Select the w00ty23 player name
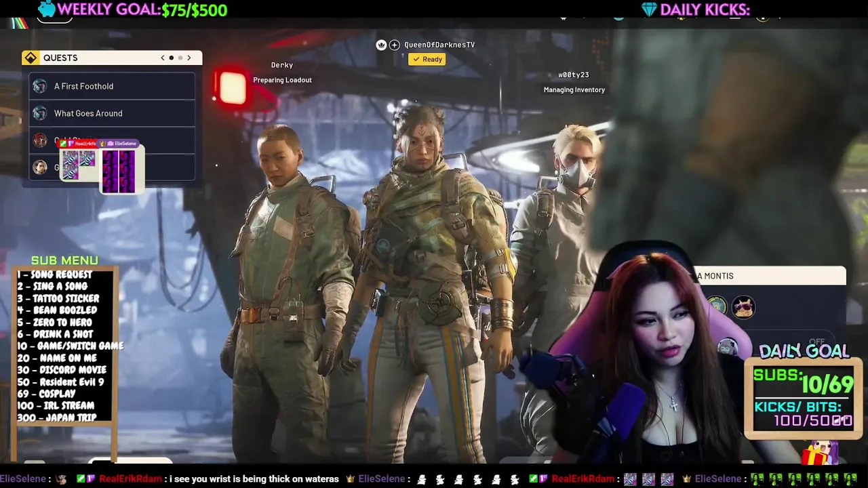 coord(574,75)
